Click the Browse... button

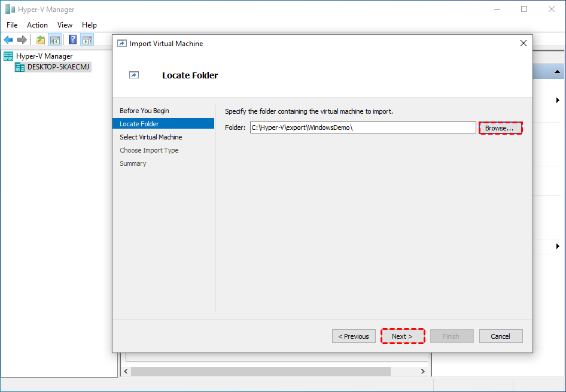(500, 128)
